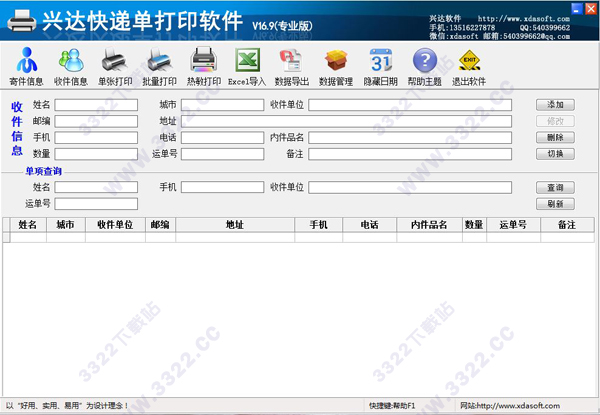Image resolution: width=600 pixels, height=415 pixels.
Task: Click the 城市 table column header
Action: coord(66,225)
